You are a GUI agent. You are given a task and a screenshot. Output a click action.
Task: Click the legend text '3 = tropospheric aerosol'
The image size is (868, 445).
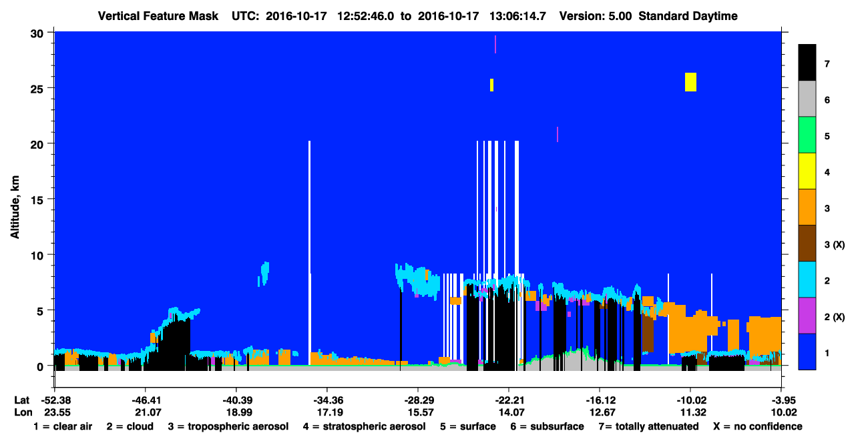click(x=228, y=426)
